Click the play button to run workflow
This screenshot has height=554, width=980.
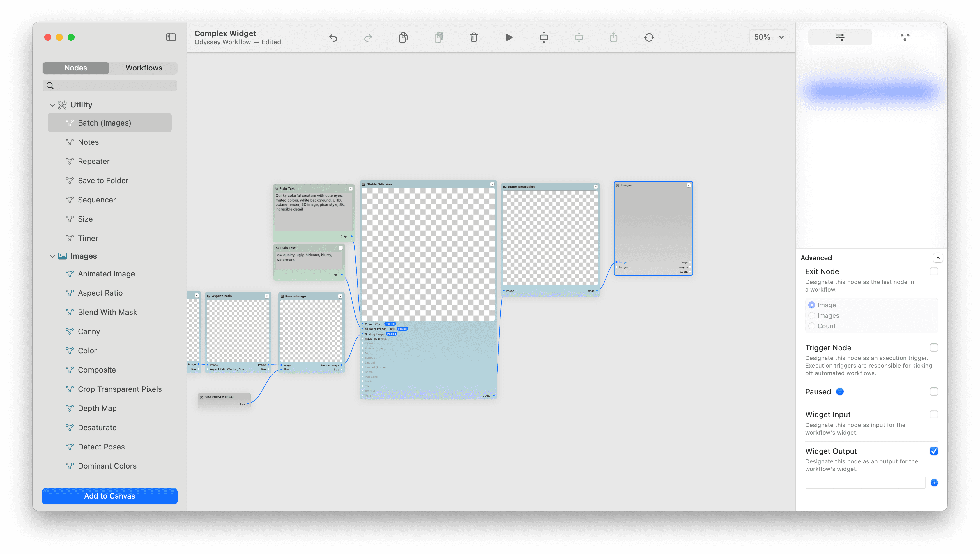click(510, 37)
